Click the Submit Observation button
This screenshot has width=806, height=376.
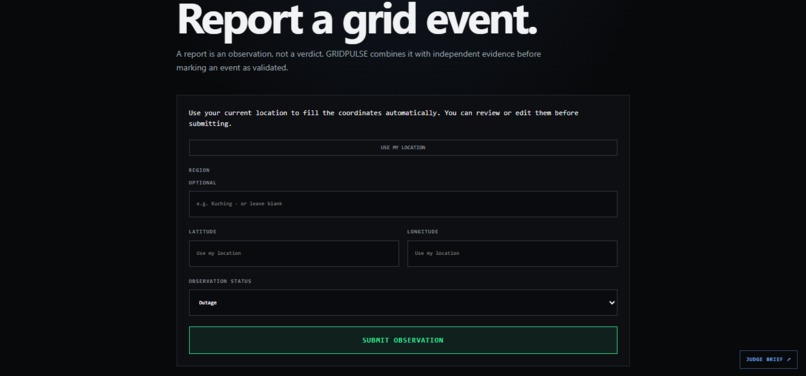coord(403,340)
